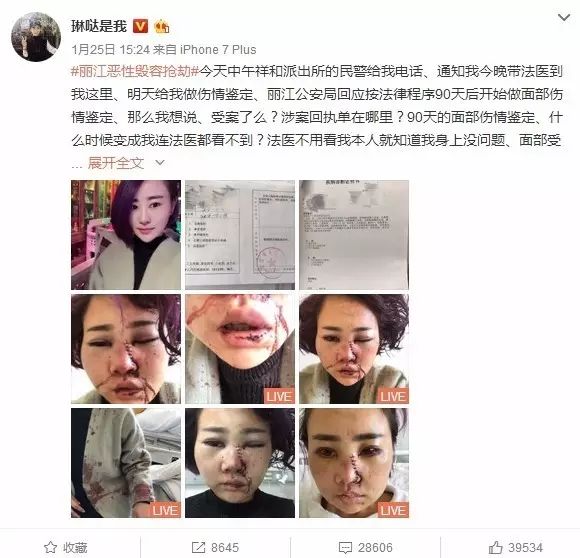Click the small arrow beside 展开全文
Screen dimensions: 580x558
(160, 163)
